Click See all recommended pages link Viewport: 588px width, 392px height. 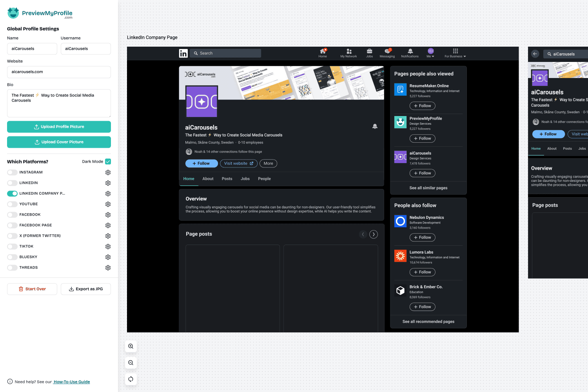tap(428, 322)
